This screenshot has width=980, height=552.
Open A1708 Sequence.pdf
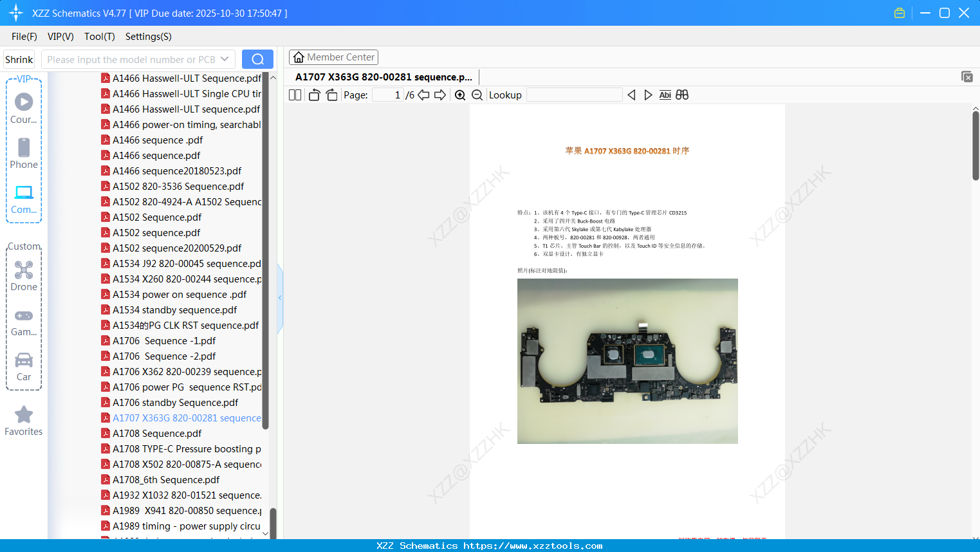coord(151,434)
